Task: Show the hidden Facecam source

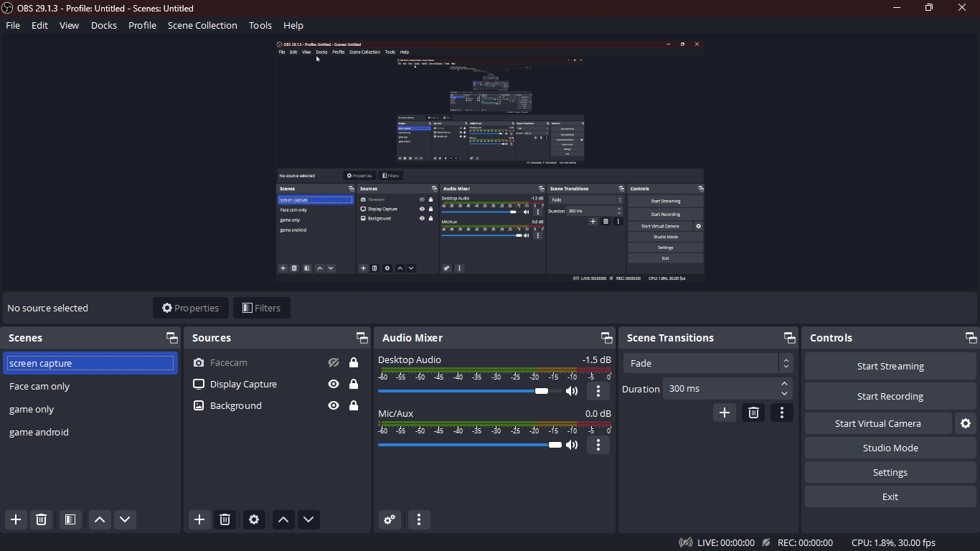Action: point(333,363)
